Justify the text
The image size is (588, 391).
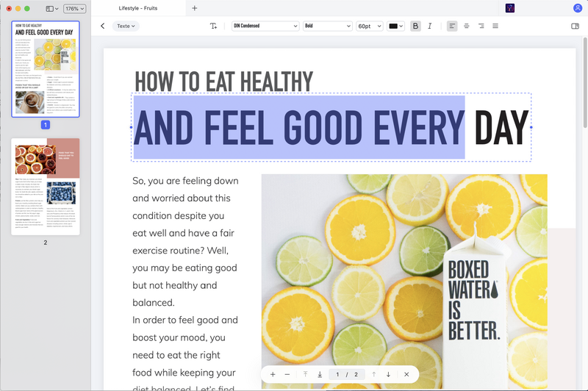click(495, 26)
